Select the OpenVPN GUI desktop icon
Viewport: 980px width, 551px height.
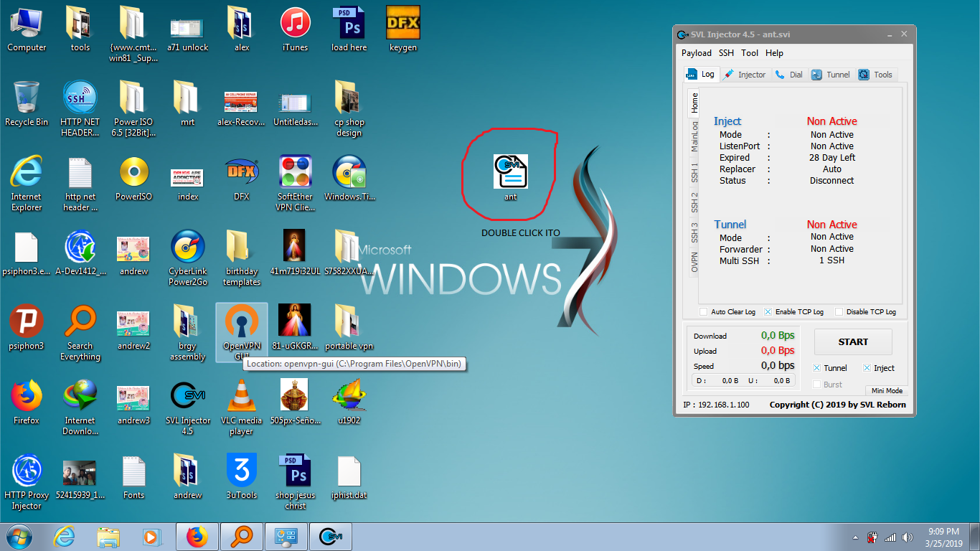pyautogui.click(x=242, y=321)
